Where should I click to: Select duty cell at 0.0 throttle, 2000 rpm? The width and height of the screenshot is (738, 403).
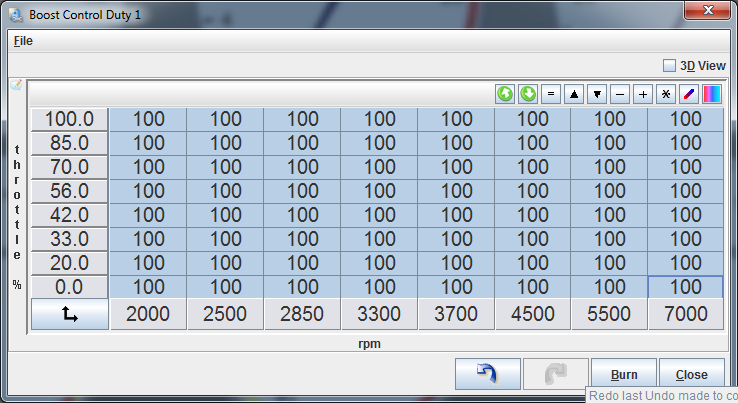[x=148, y=287]
